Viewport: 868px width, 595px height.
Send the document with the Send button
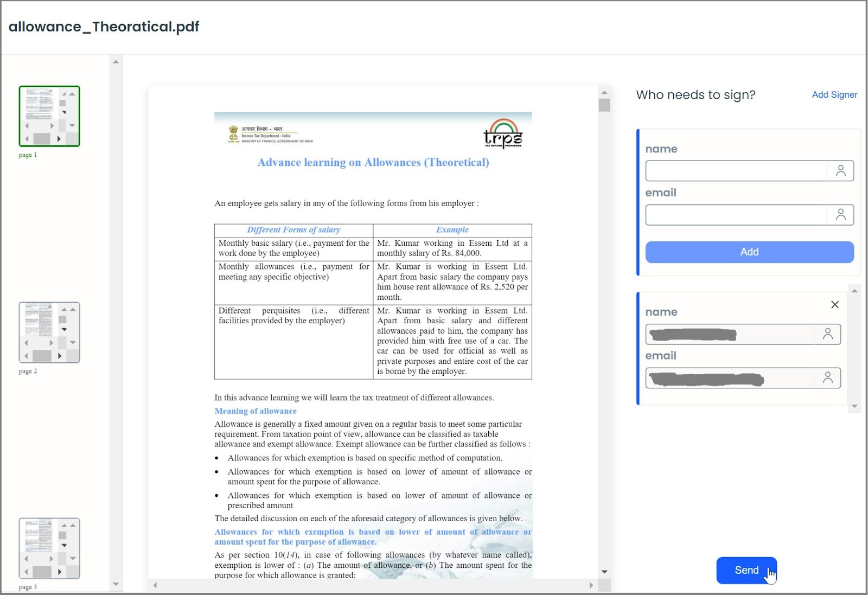click(746, 570)
